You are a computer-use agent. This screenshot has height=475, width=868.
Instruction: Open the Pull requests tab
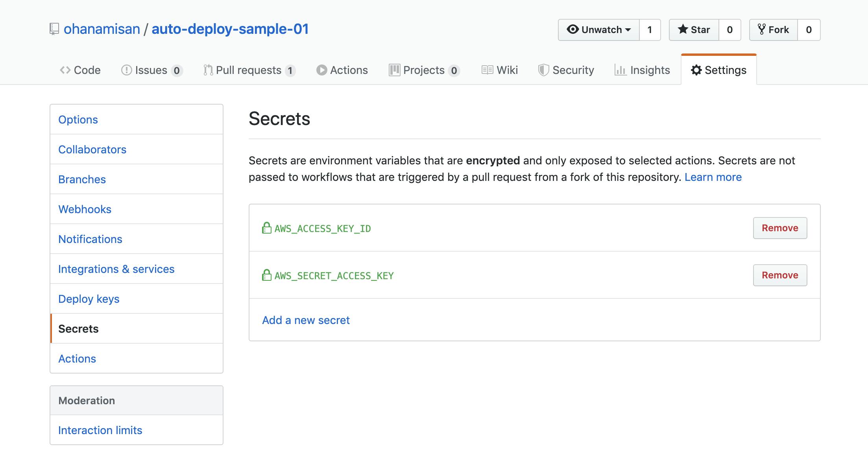[x=249, y=70]
